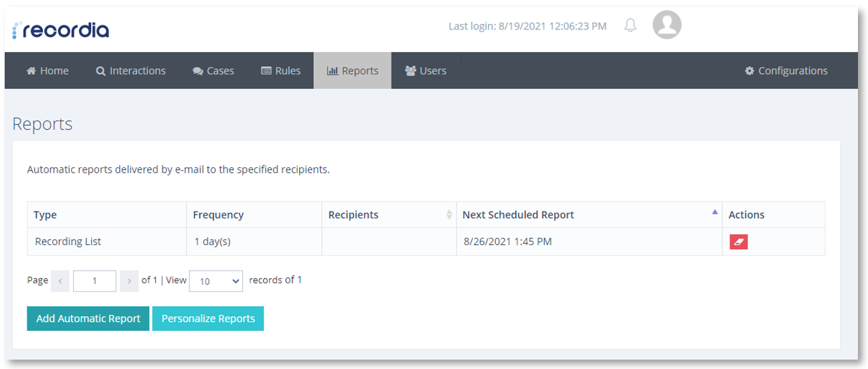The image size is (868, 369).
Task: Open the View records per page dropdown
Action: [x=216, y=281]
